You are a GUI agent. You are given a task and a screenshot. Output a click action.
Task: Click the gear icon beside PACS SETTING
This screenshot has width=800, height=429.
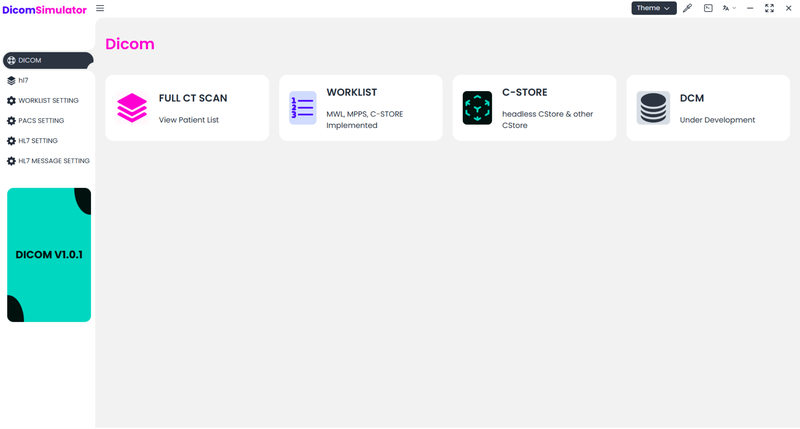click(11, 121)
